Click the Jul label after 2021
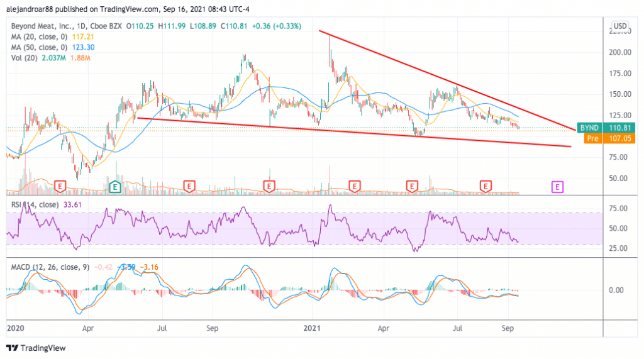Screen dimensions: 644x359 pos(458,328)
